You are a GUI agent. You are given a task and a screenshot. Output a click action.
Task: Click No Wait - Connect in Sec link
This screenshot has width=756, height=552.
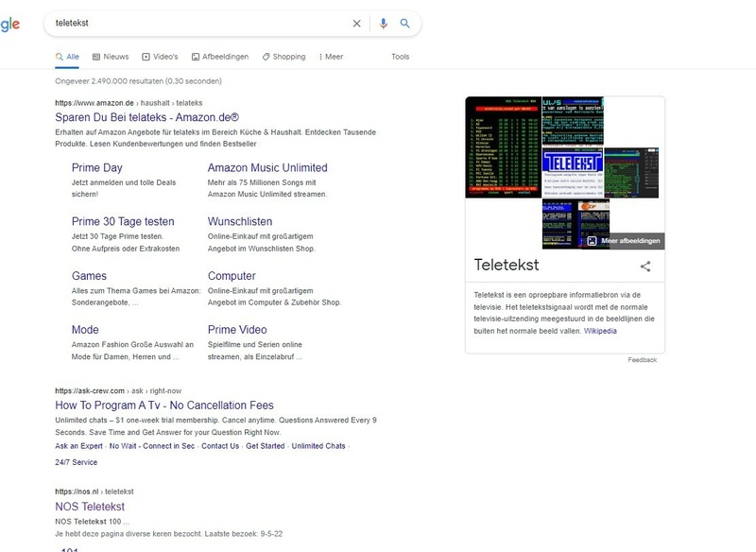[152, 446]
